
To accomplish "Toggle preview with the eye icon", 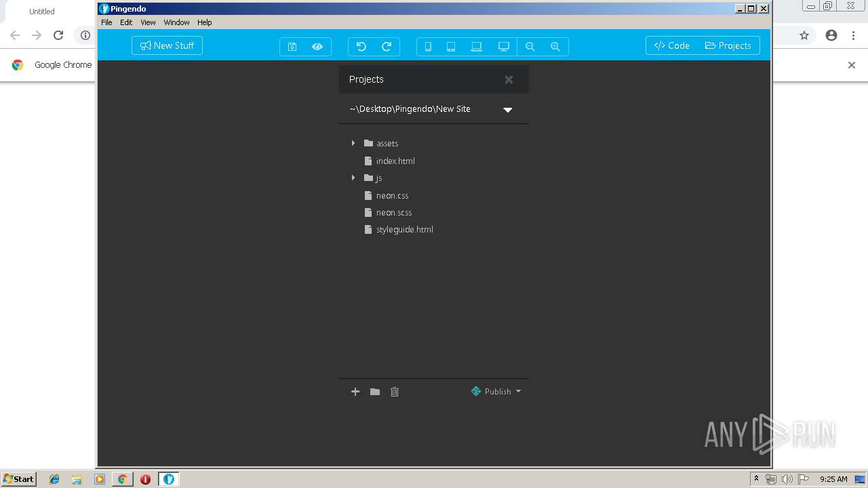I will click(x=317, y=46).
